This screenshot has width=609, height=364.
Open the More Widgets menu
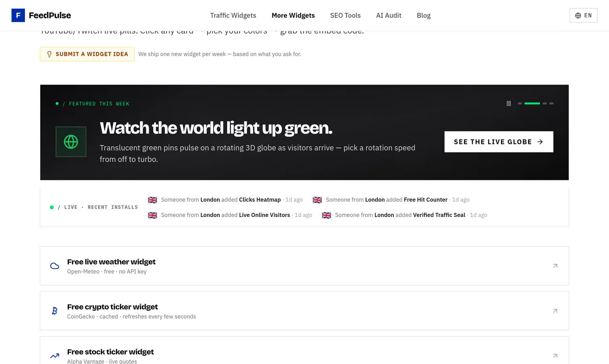coord(293,16)
